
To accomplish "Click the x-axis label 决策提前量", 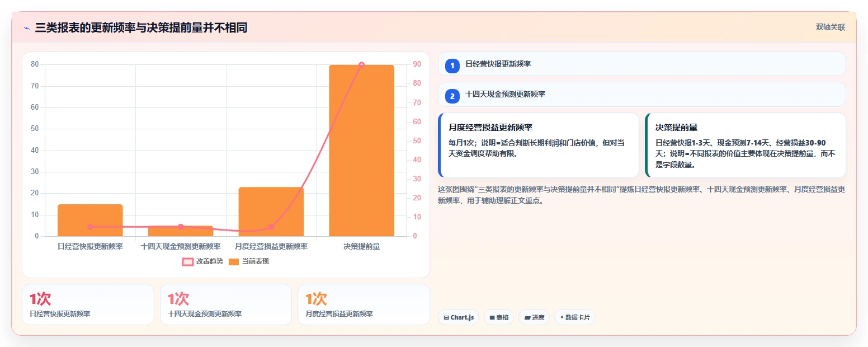I will [361, 246].
